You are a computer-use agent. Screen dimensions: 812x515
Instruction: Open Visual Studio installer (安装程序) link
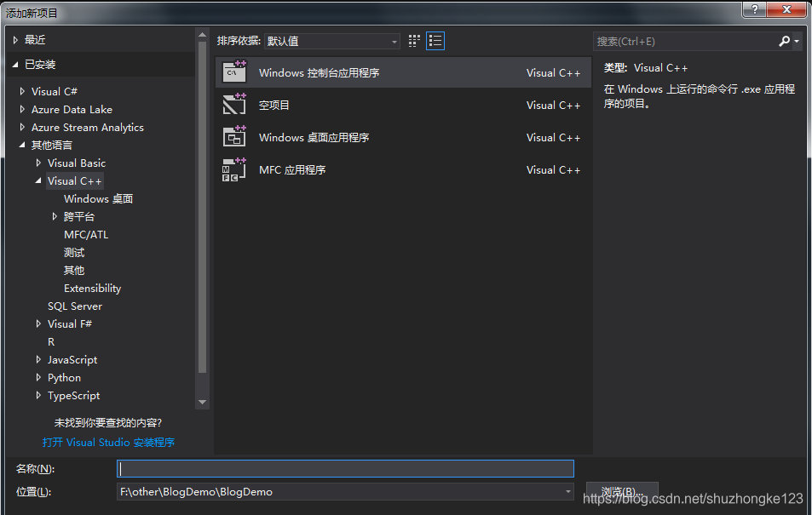point(108,442)
